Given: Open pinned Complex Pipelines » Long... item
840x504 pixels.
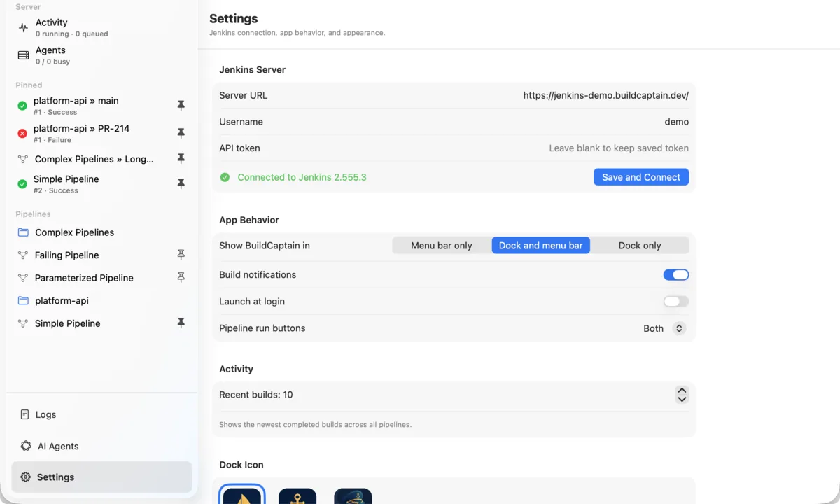Looking at the screenshot, I should [101, 159].
